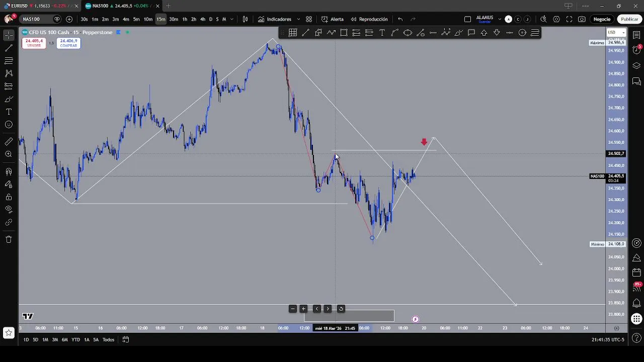Select the 15m timeframe
This screenshot has height=362, width=644.
(160, 19)
